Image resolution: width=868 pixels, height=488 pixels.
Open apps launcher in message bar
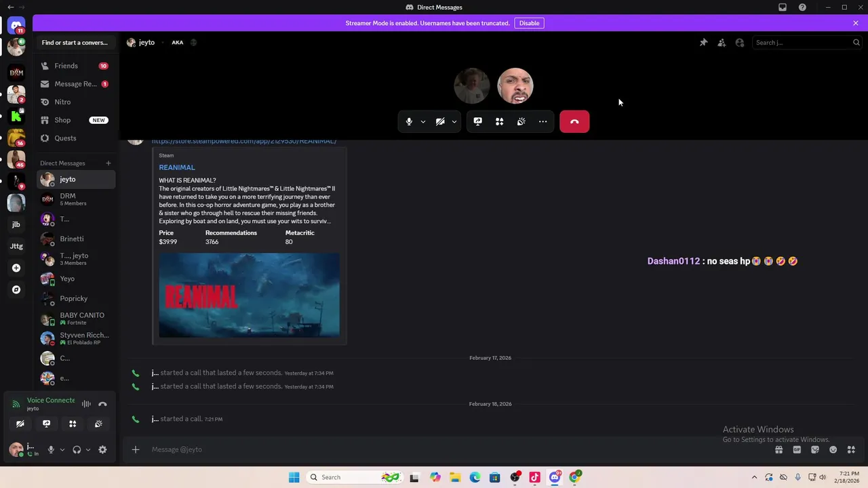[851, 449]
